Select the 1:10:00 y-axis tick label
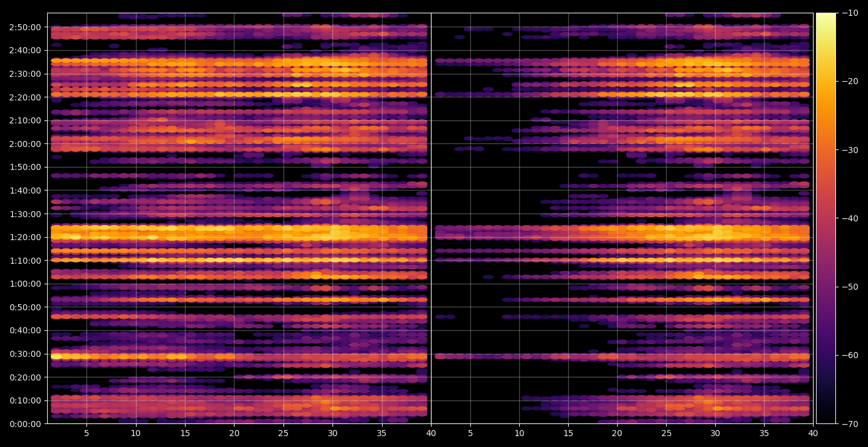868x447 pixels. pyautogui.click(x=25, y=260)
